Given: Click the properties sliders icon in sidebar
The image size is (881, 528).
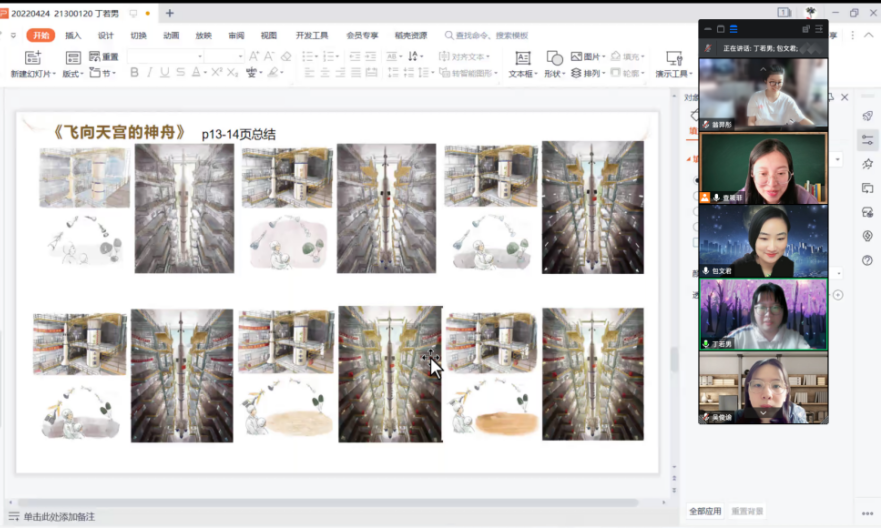Looking at the screenshot, I should click(868, 140).
